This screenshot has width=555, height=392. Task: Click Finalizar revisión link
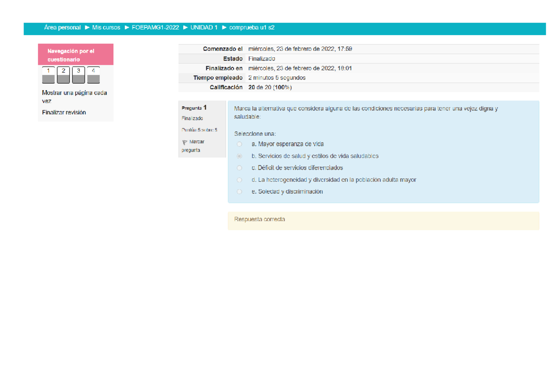click(64, 112)
